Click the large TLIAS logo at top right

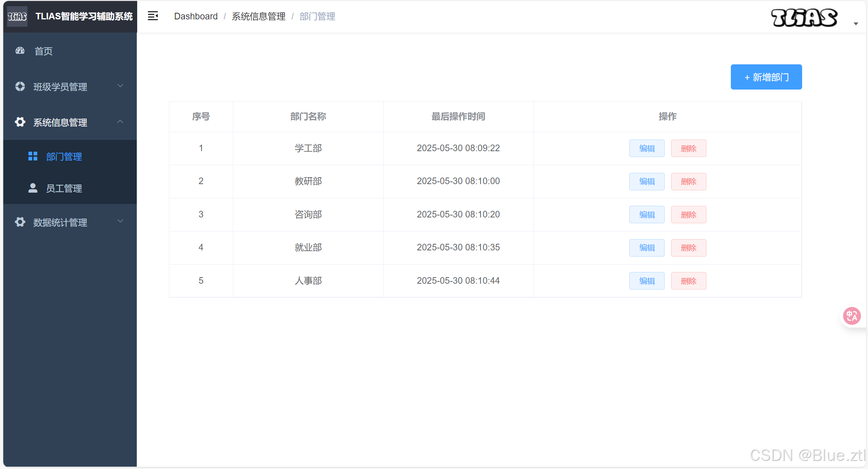(804, 17)
